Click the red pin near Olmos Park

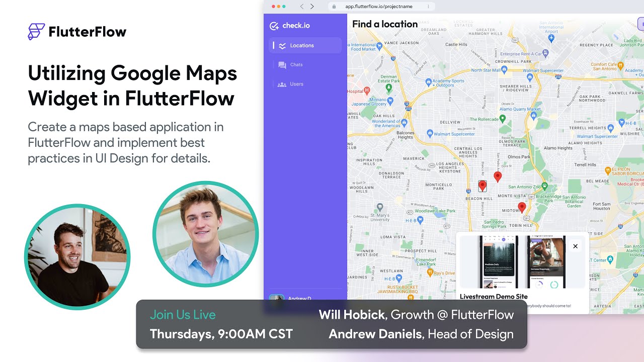(x=498, y=176)
